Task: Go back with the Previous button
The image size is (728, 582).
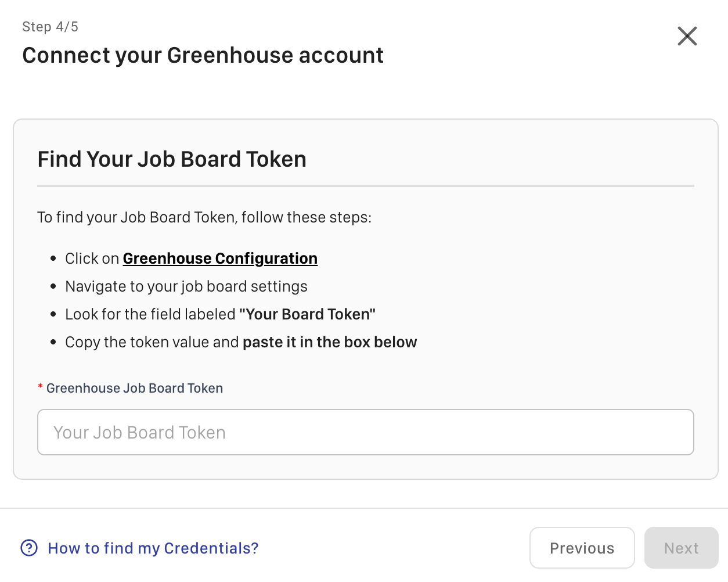Action: pyautogui.click(x=582, y=548)
